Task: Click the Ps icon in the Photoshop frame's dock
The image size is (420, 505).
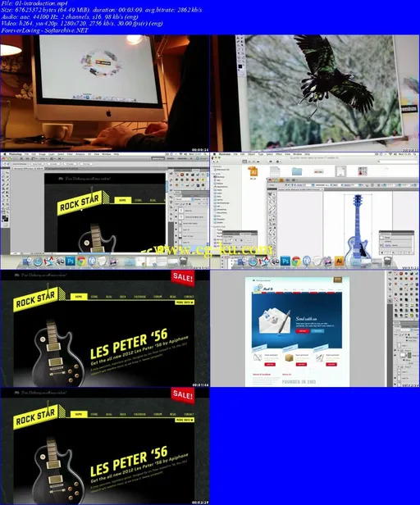Action: (x=71, y=261)
